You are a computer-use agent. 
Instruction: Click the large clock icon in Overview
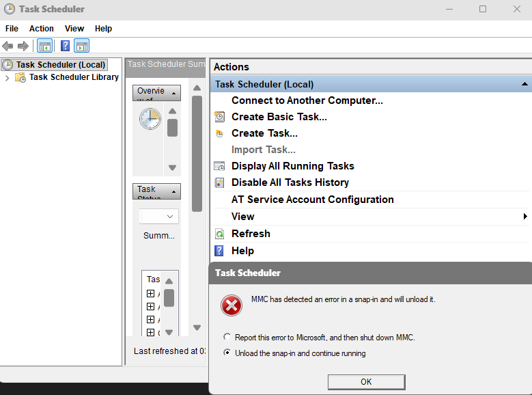(150, 119)
